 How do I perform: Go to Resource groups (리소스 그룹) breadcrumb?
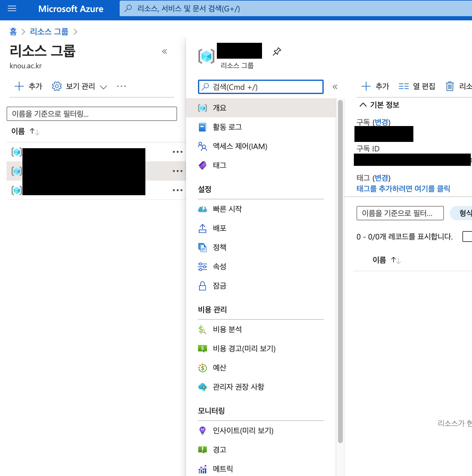coord(49,31)
